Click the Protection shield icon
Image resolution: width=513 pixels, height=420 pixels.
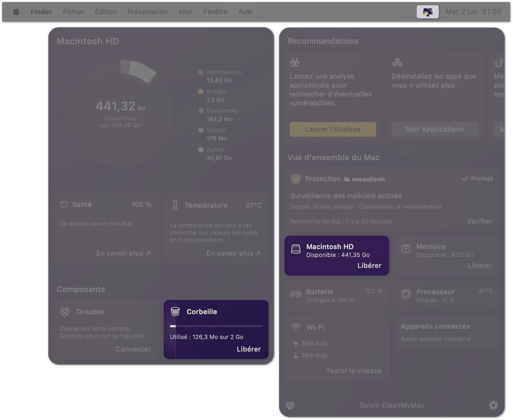coord(296,179)
